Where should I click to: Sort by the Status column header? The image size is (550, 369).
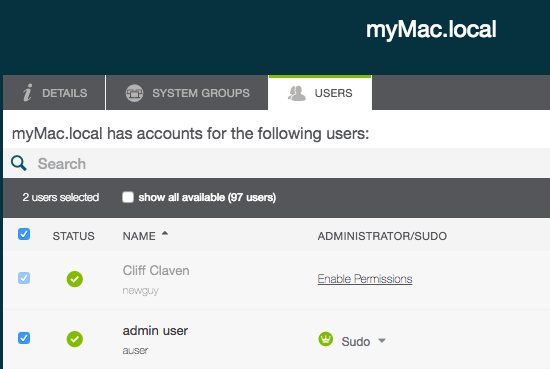[74, 236]
